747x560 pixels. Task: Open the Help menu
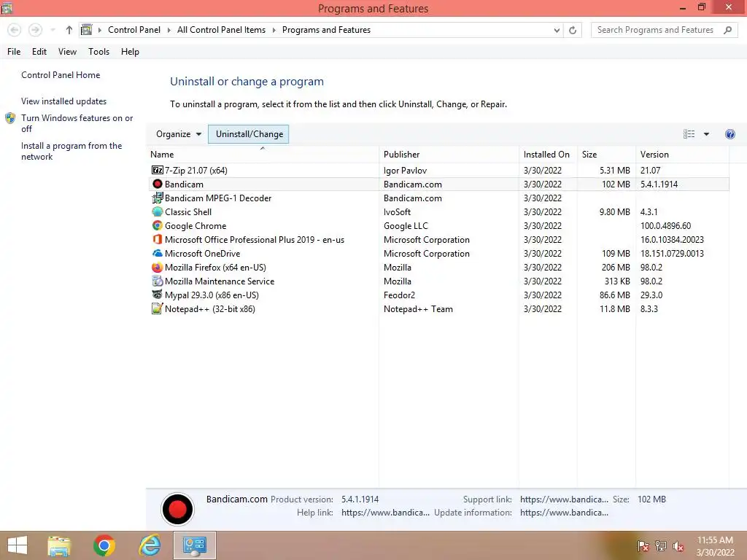coord(130,52)
